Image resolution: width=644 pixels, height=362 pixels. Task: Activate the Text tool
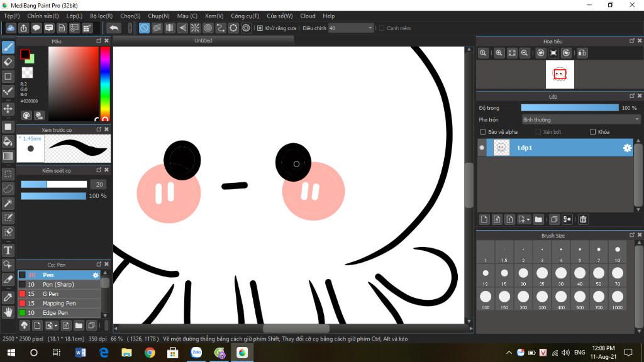[x=8, y=250]
